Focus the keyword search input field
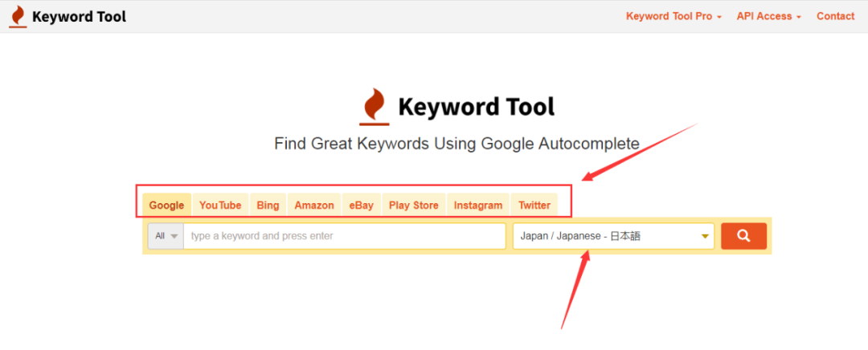This screenshot has height=350, width=868. (x=344, y=236)
